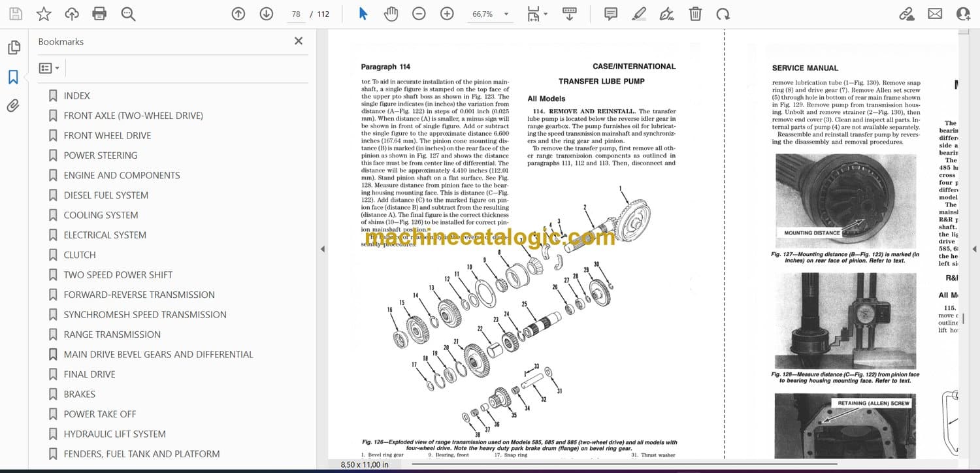Select FENDERS, FUEL TANK AND PLATFORM bookmark

[142, 455]
